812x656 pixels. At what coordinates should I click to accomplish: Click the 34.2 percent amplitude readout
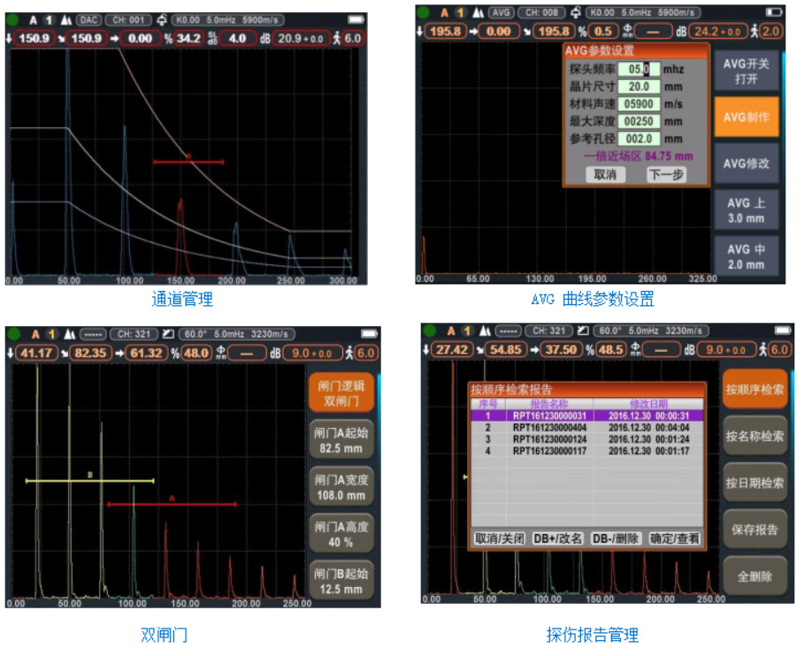[188, 38]
